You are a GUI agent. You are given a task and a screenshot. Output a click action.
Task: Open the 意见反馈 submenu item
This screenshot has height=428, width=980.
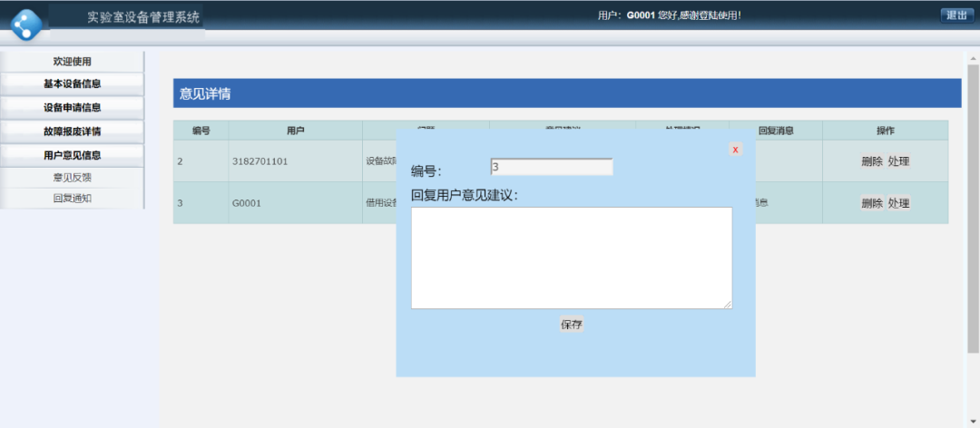click(73, 178)
